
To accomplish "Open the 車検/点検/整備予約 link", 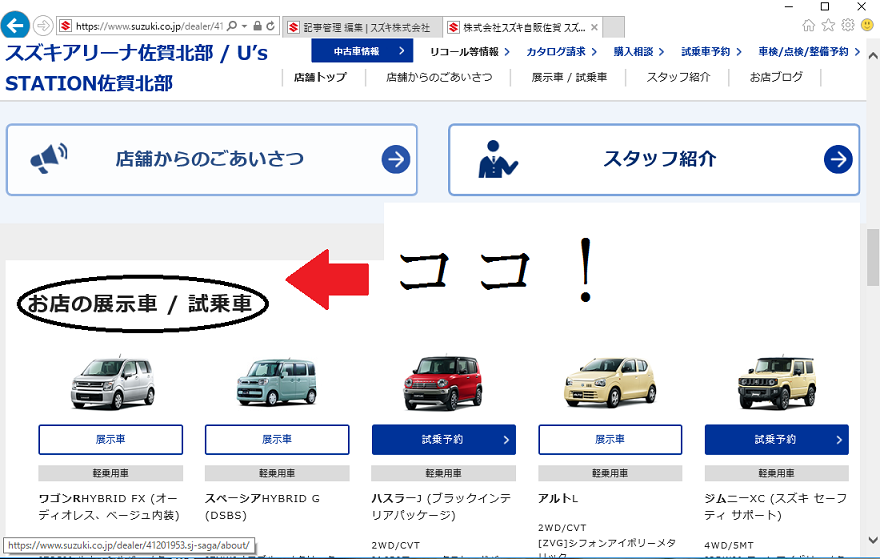I will coord(809,52).
